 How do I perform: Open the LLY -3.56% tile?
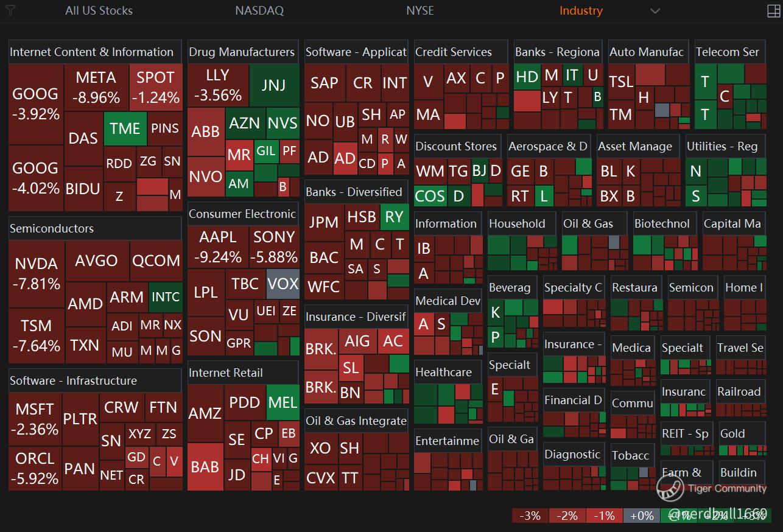[218, 85]
